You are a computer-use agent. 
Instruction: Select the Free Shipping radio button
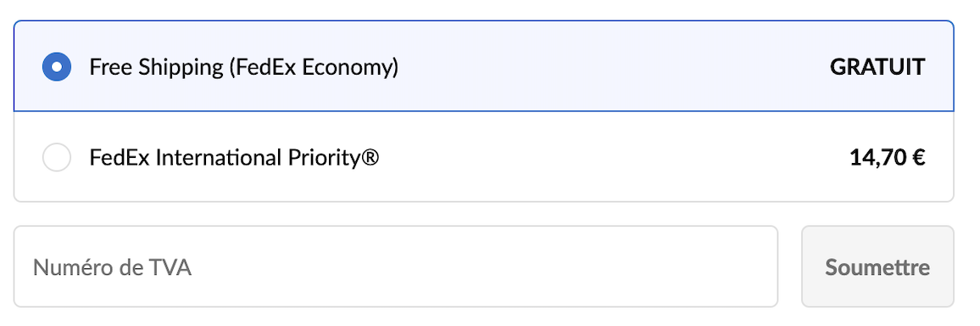coord(56,66)
